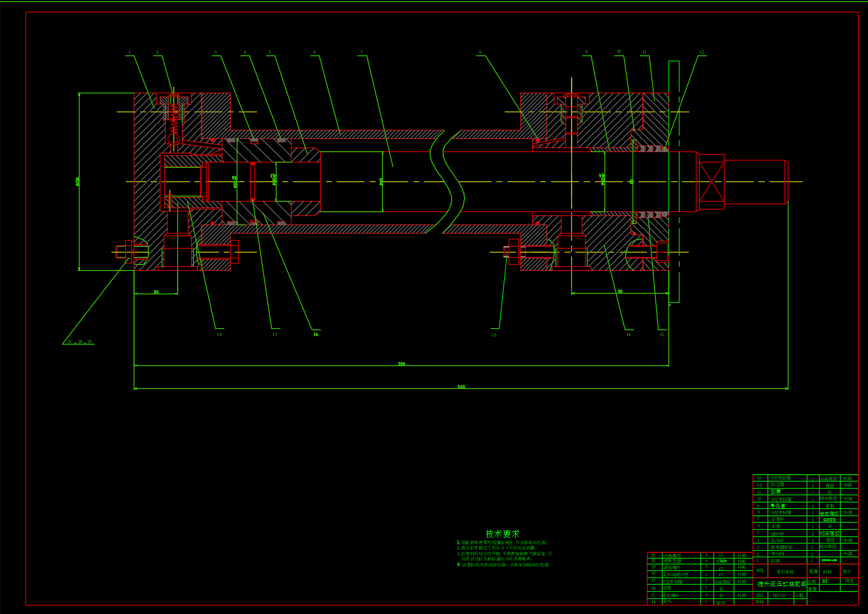Select leader callout number 8 above drawing
Image resolution: width=868 pixels, height=614 pixels.
pos(480,52)
